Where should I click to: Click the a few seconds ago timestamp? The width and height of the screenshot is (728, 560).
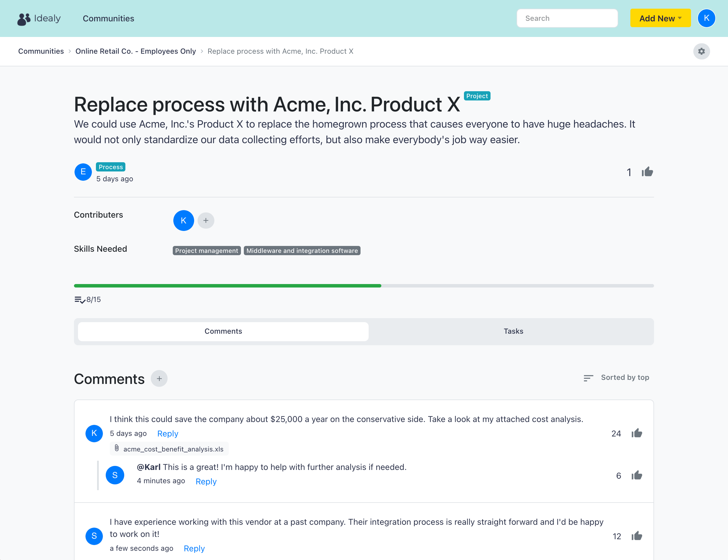(142, 548)
